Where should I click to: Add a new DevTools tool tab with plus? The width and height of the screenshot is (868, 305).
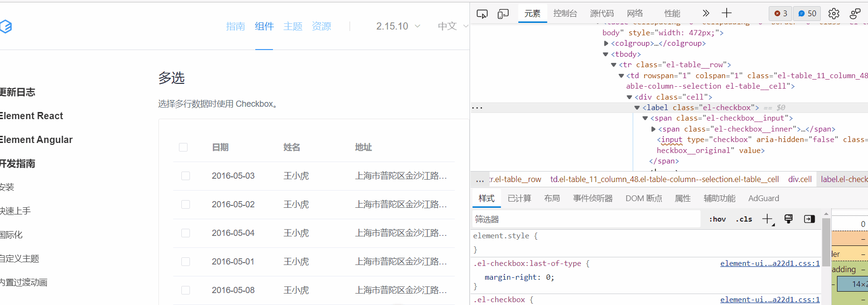click(726, 13)
